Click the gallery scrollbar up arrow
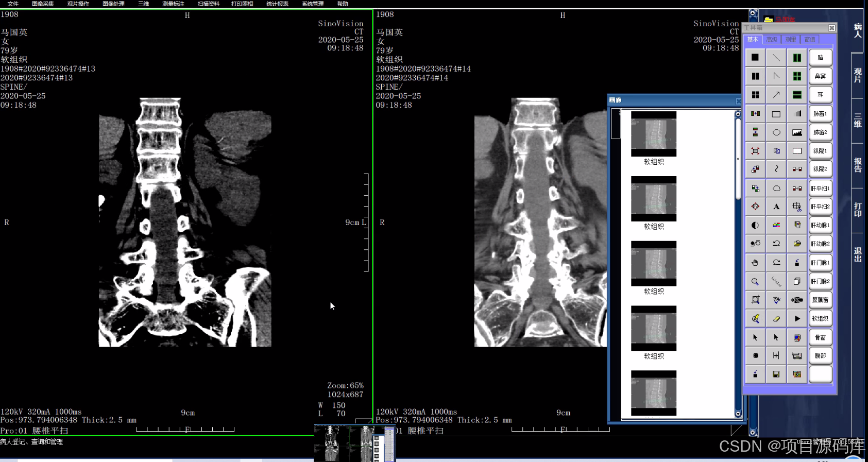 [738, 114]
